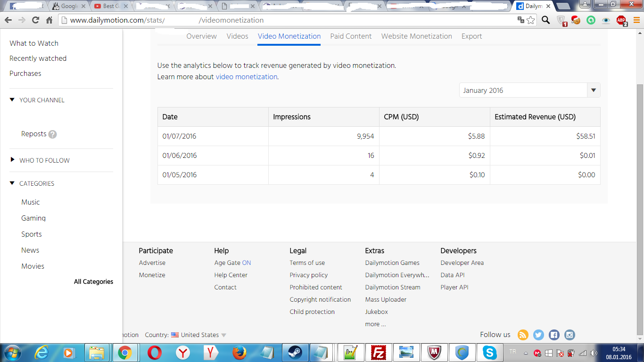644x362 pixels.
Task: Launch Firefox from the taskbar
Action: click(239, 353)
